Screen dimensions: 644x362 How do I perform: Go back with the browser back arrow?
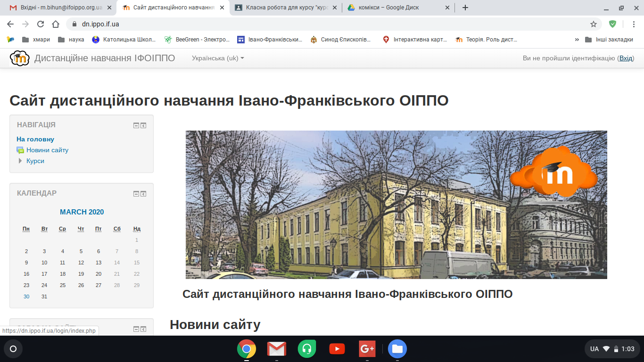pyautogui.click(x=10, y=24)
